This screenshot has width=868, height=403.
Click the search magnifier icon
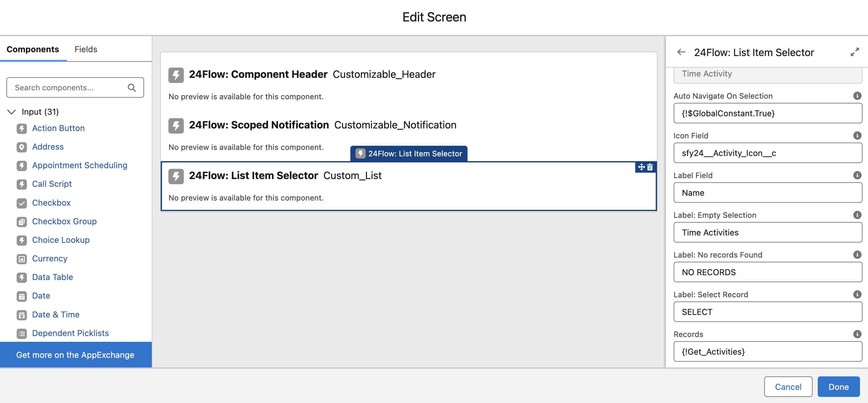coord(132,88)
